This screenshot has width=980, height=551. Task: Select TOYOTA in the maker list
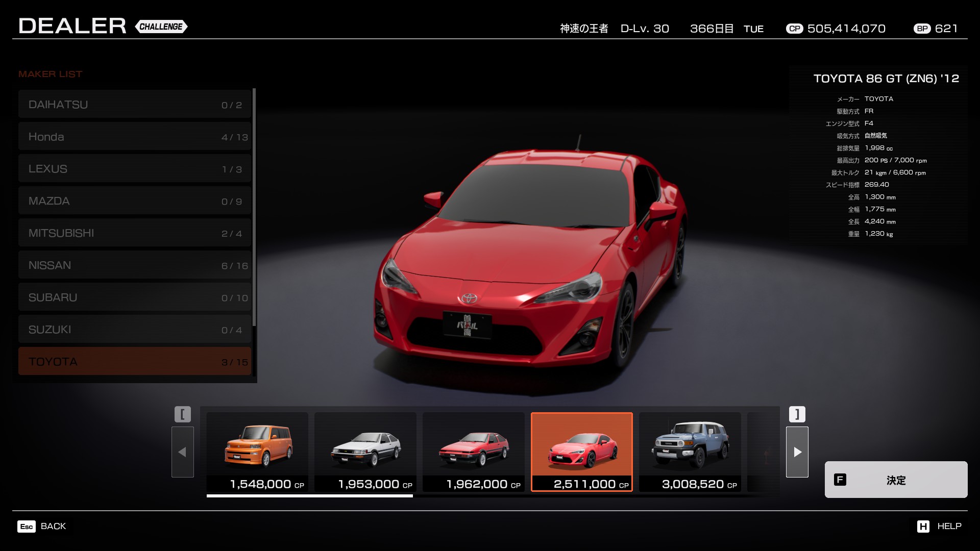[135, 361]
